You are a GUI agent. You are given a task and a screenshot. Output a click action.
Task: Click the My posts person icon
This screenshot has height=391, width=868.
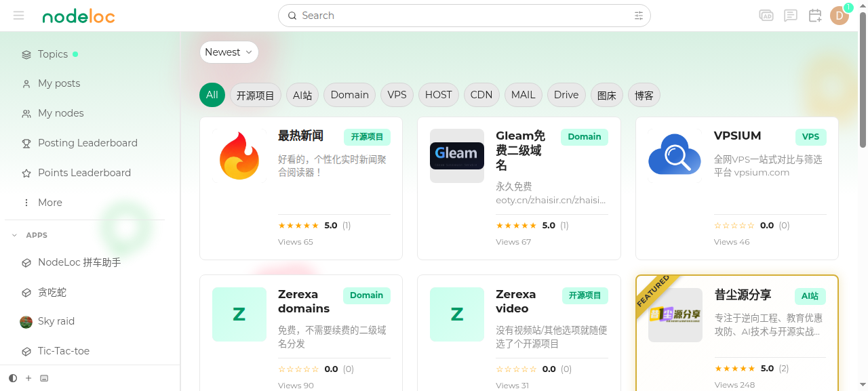[x=26, y=84]
